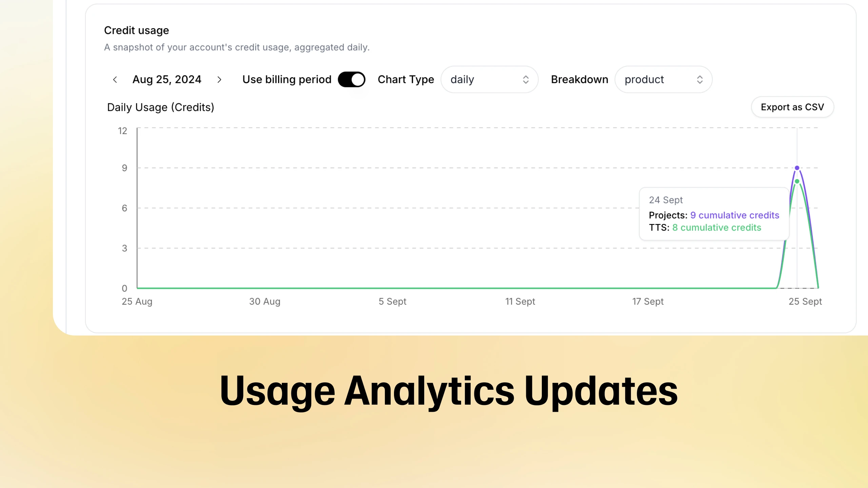Click the left arrow to go to previous date
Viewport: 868px width, 488px height.
115,79
